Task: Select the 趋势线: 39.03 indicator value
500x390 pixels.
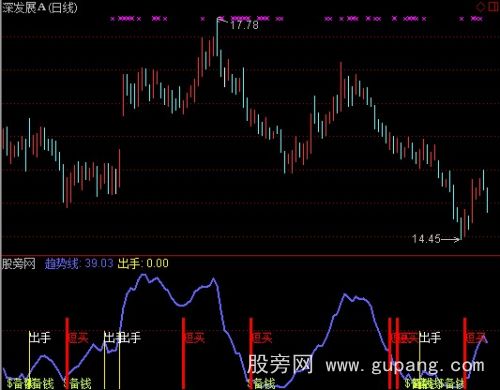Action: 79,264
